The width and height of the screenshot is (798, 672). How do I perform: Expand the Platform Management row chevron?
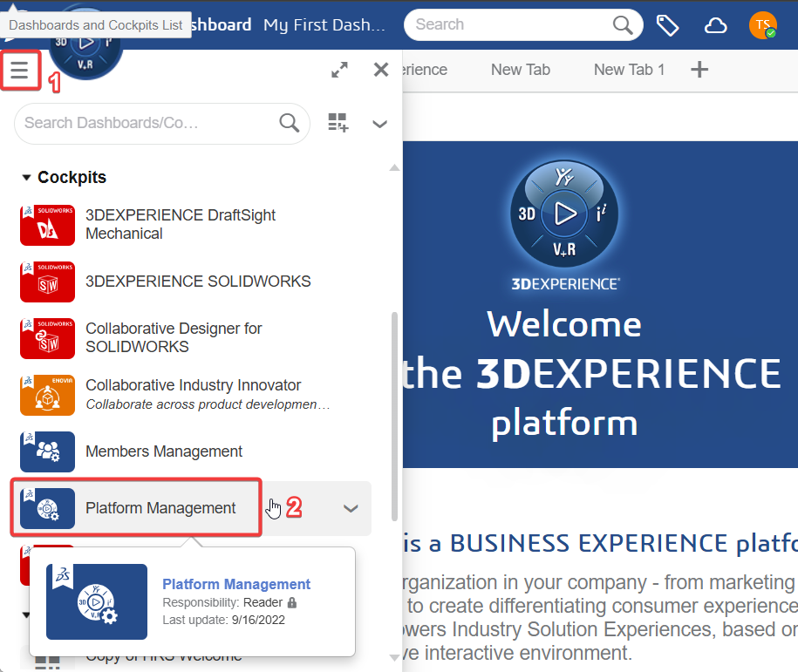point(351,508)
